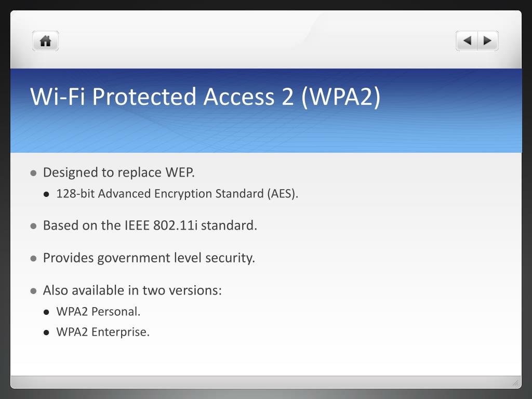Click the bullet marker before Provides government level

[x=33, y=259]
